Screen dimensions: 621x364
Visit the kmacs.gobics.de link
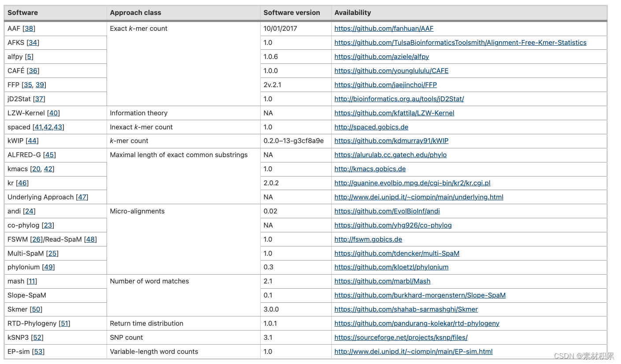(x=370, y=169)
